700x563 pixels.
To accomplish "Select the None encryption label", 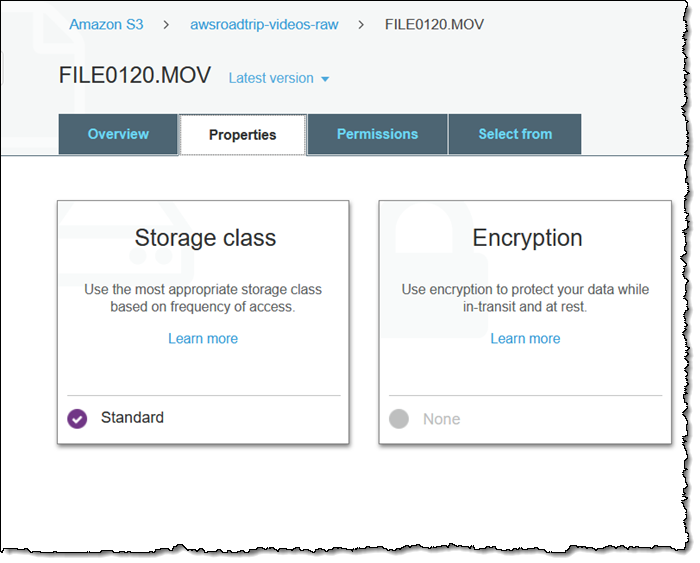I will point(441,419).
